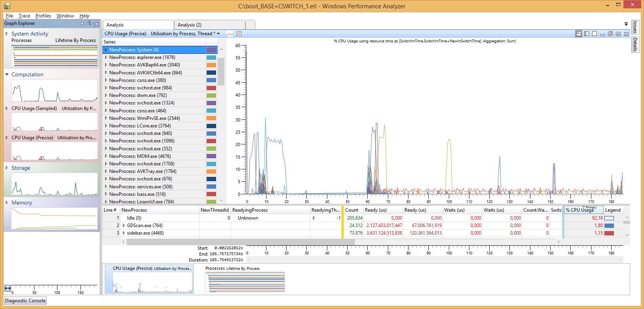Expand the Memory graph group

pos(7,203)
